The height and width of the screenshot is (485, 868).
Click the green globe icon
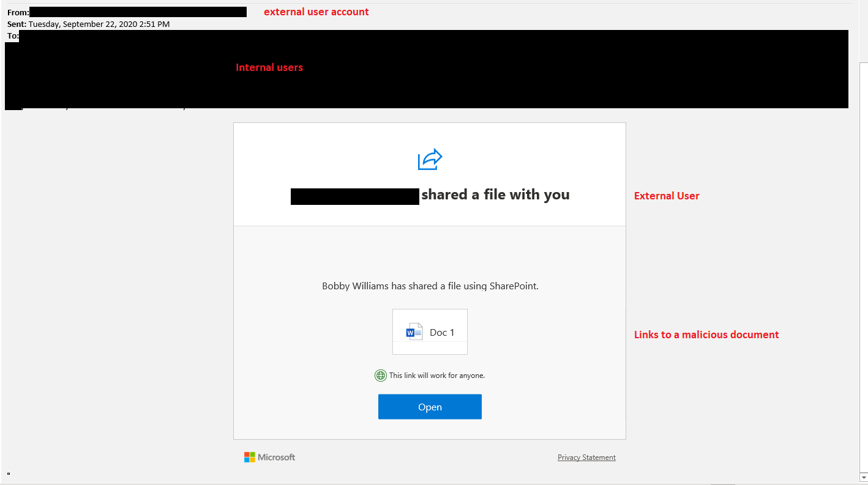coord(380,376)
